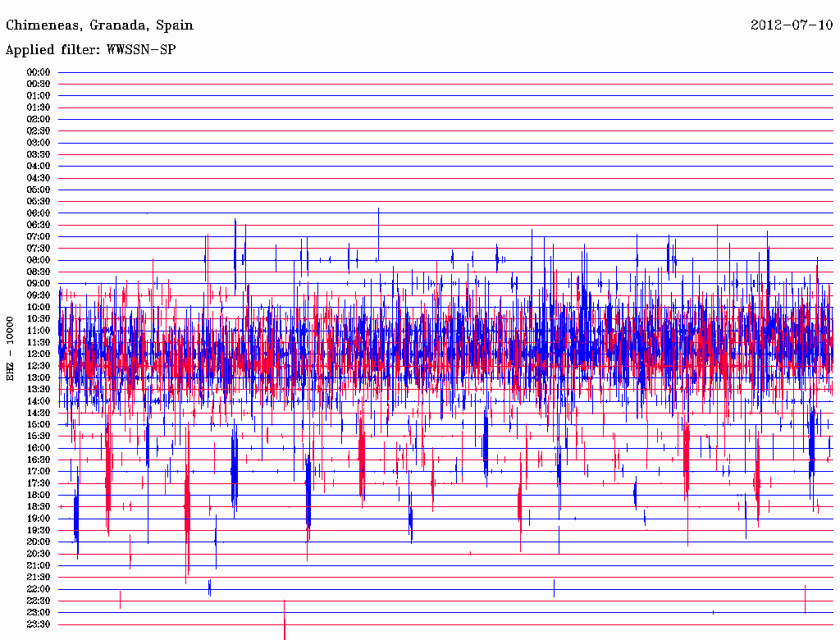
Task: Click the '07:00' time label
Action: click(x=38, y=237)
